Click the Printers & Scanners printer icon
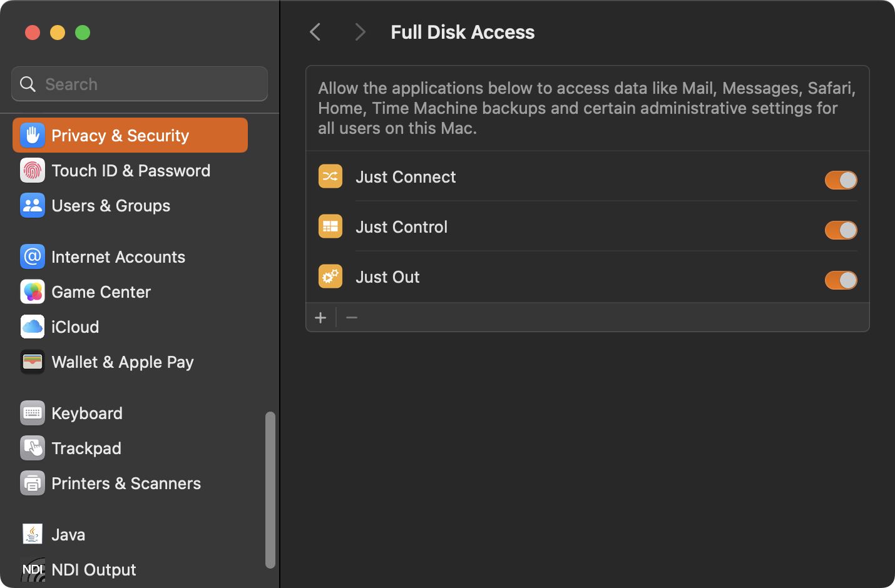Screen dimensions: 895x588 coord(33,483)
